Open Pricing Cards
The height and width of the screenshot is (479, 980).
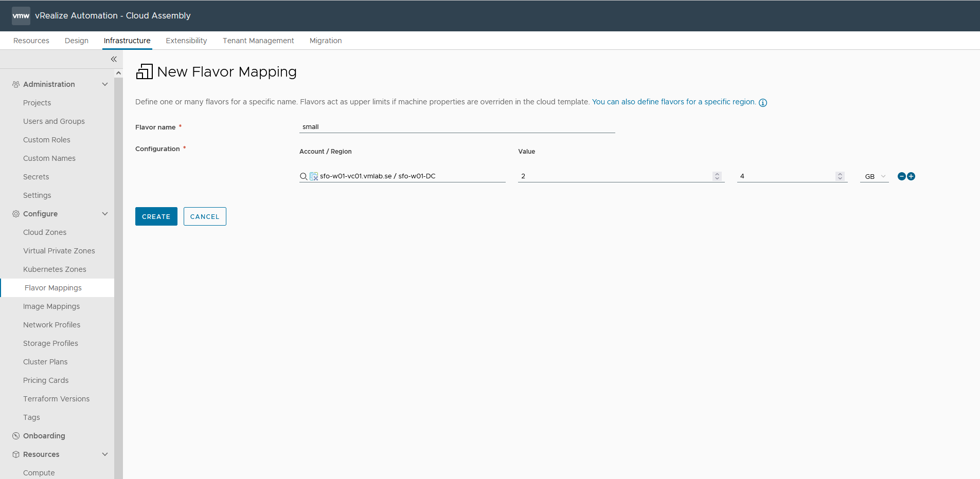pyautogui.click(x=46, y=380)
